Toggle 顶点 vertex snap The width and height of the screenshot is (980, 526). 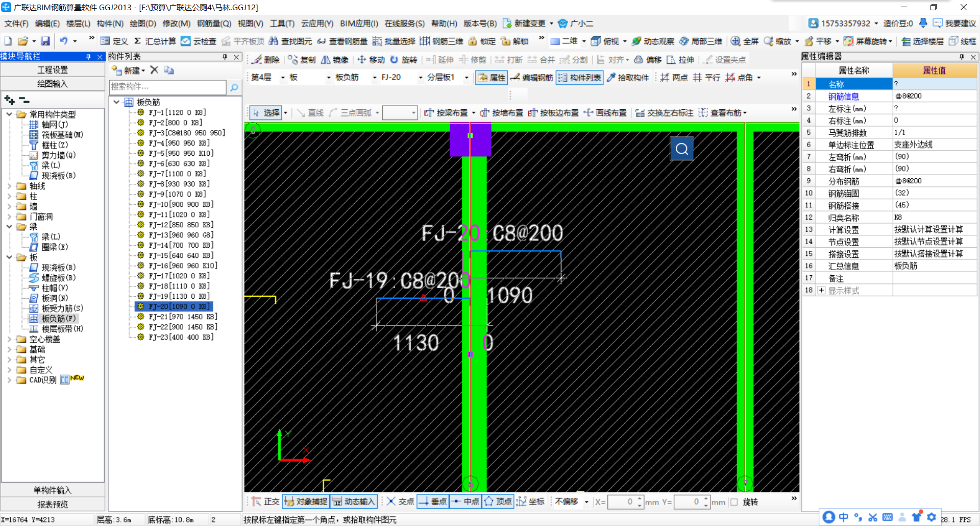498,501
